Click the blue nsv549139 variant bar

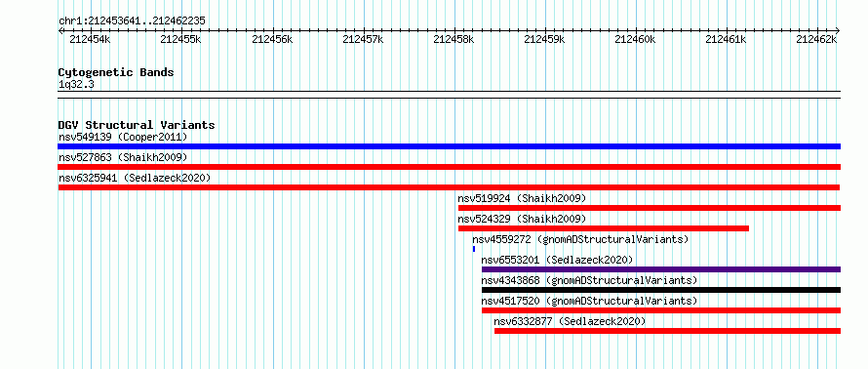click(449, 146)
